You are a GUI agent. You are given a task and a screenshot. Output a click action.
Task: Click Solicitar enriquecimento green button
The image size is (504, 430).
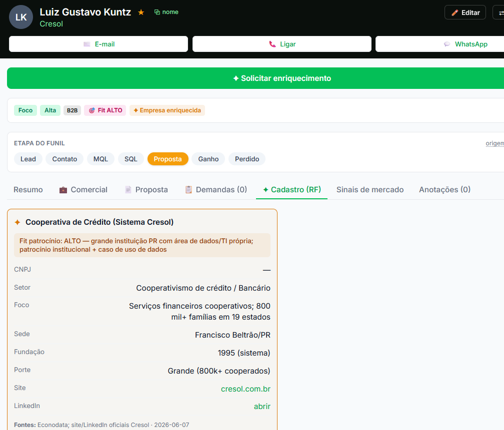coord(255,78)
